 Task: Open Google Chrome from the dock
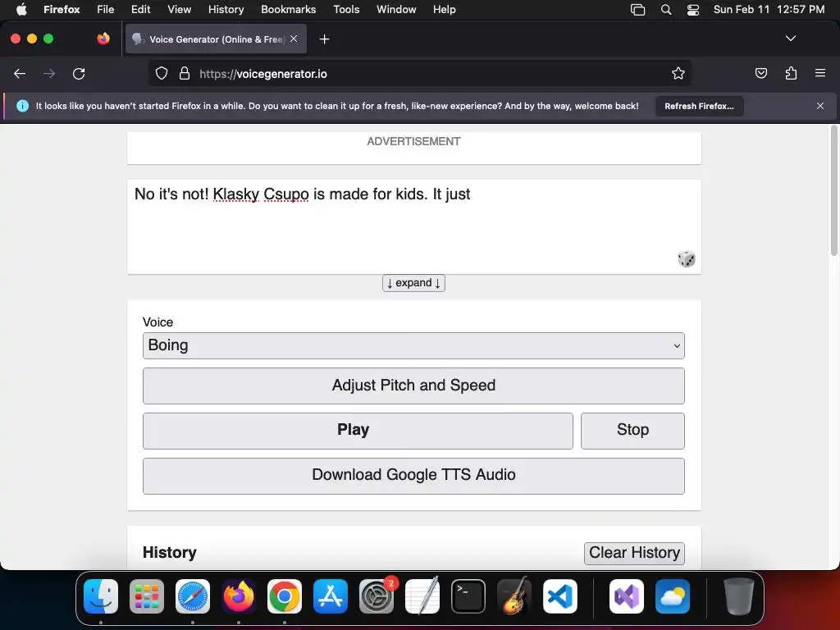tap(285, 596)
